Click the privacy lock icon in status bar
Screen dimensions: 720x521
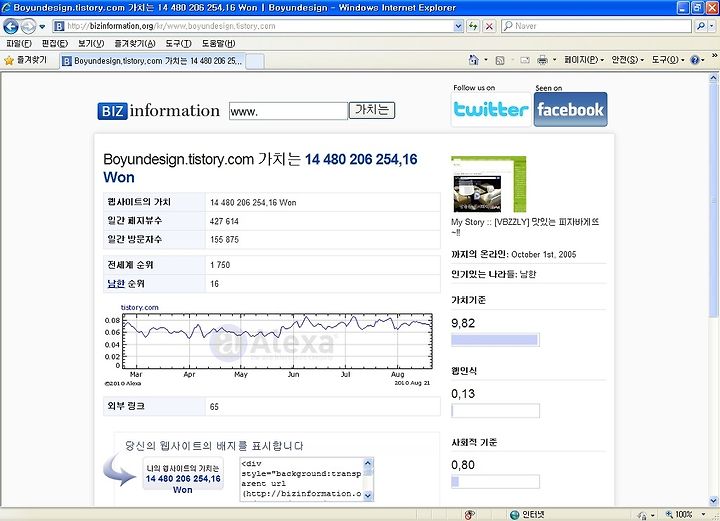click(643, 515)
